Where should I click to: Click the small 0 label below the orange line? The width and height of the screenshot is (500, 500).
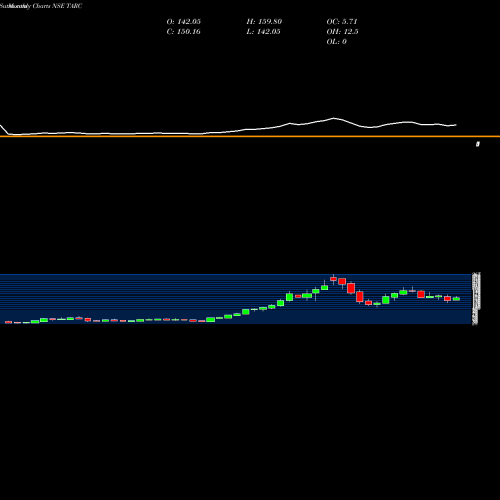point(478,144)
